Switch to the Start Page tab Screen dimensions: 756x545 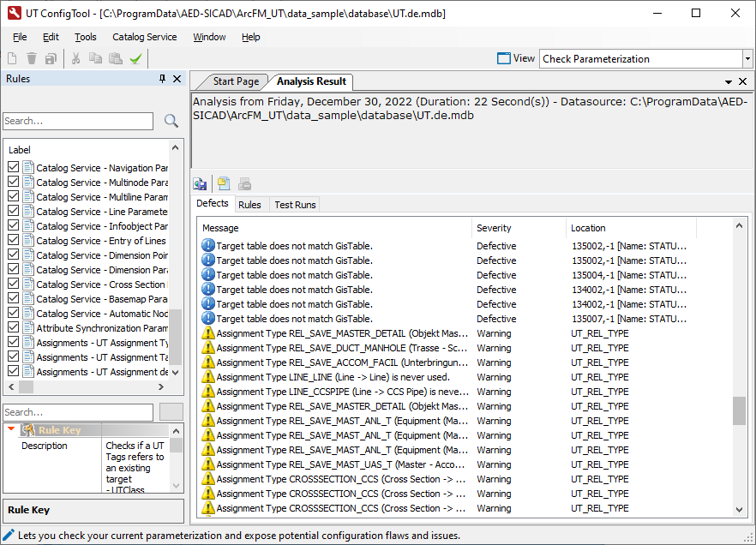tap(236, 81)
